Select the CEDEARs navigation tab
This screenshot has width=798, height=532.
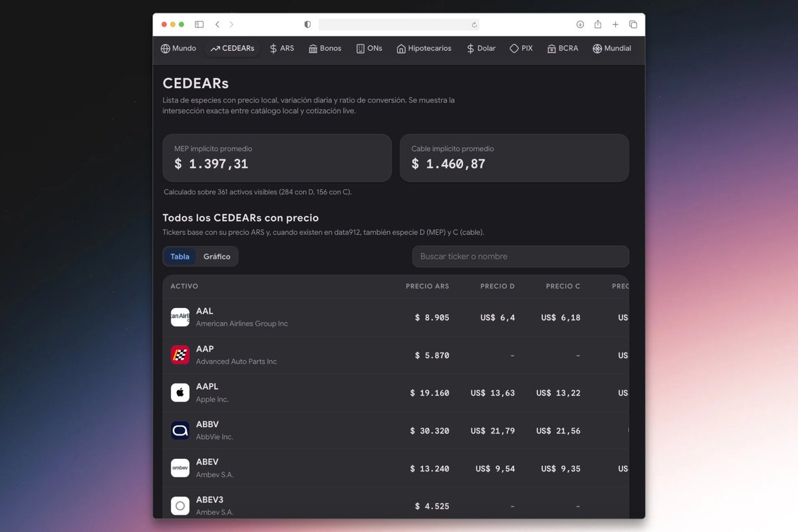232,49
